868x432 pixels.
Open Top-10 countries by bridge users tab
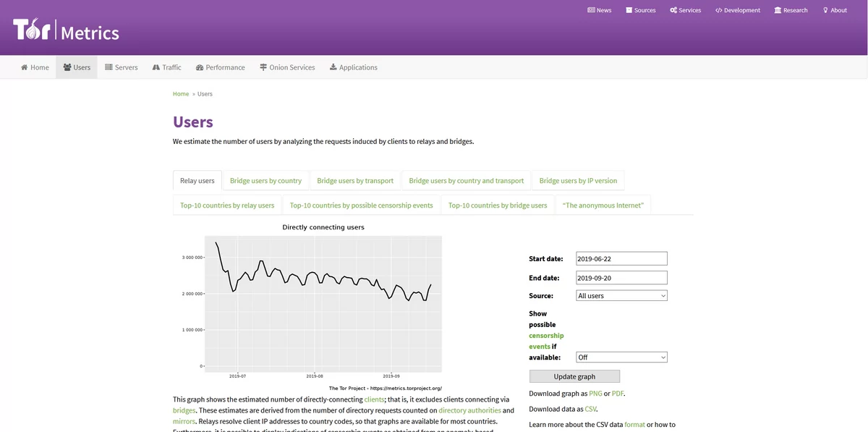click(x=498, y=206)
